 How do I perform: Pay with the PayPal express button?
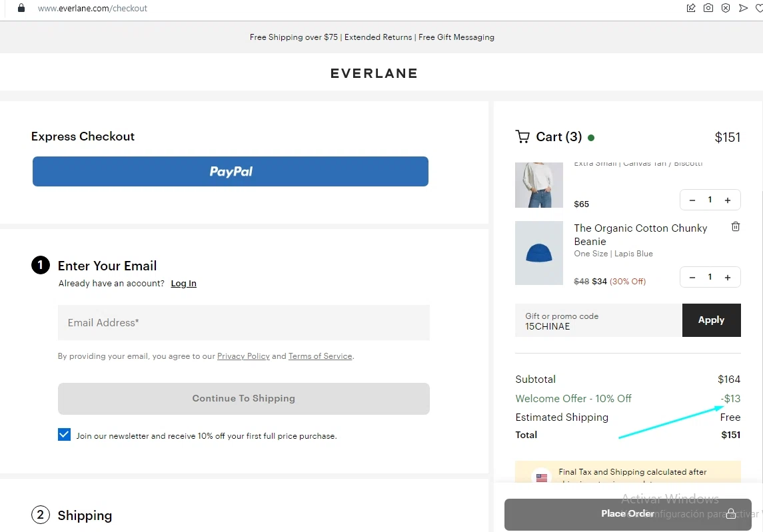231,171
